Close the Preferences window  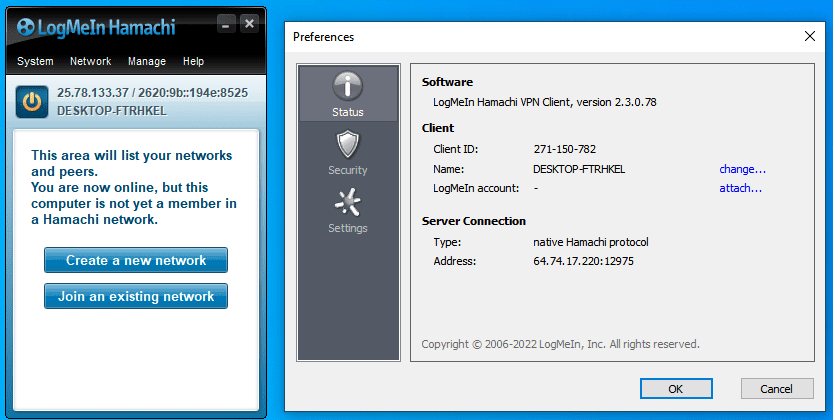point(810,36)
